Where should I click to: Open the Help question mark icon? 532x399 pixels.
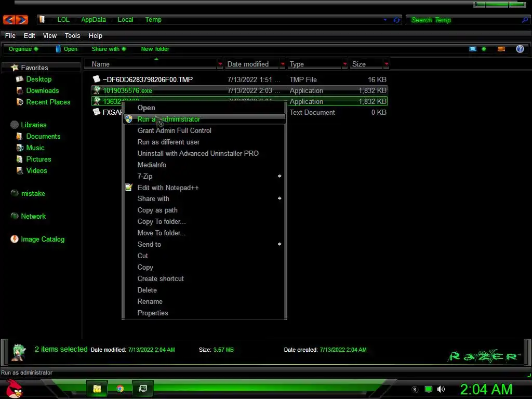click(x=520, y=49)
